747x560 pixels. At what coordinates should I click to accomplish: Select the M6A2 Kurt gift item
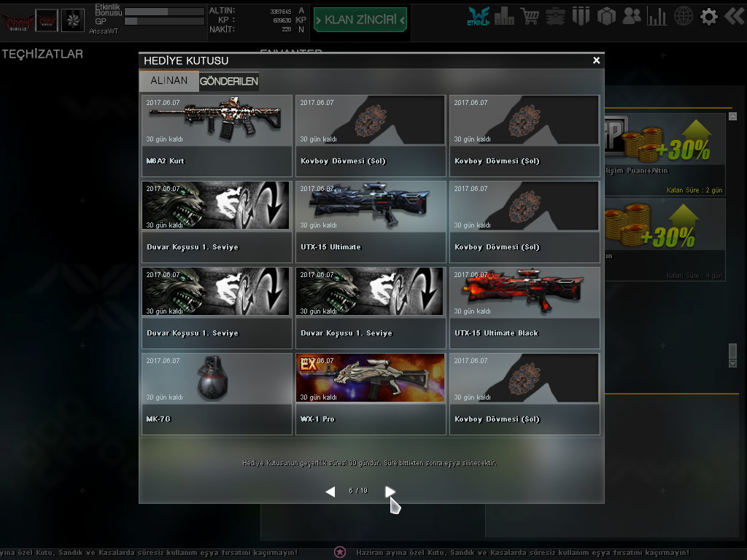217,136
